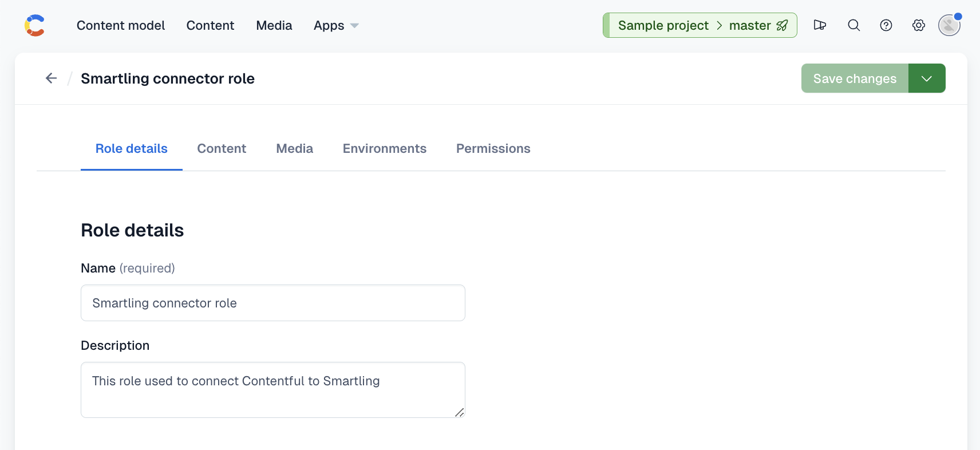Open the Save changes dropdown arrow

click(x=927, y=78)
